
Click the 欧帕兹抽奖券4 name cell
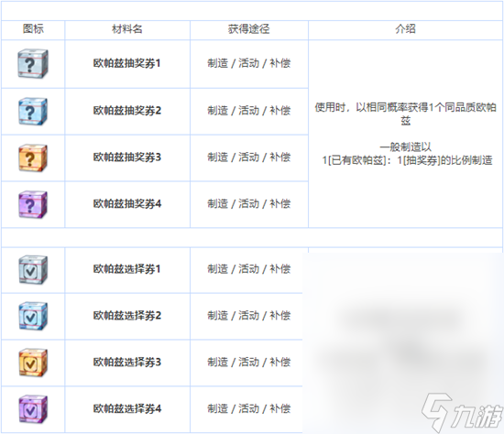[x=127, y=203]
